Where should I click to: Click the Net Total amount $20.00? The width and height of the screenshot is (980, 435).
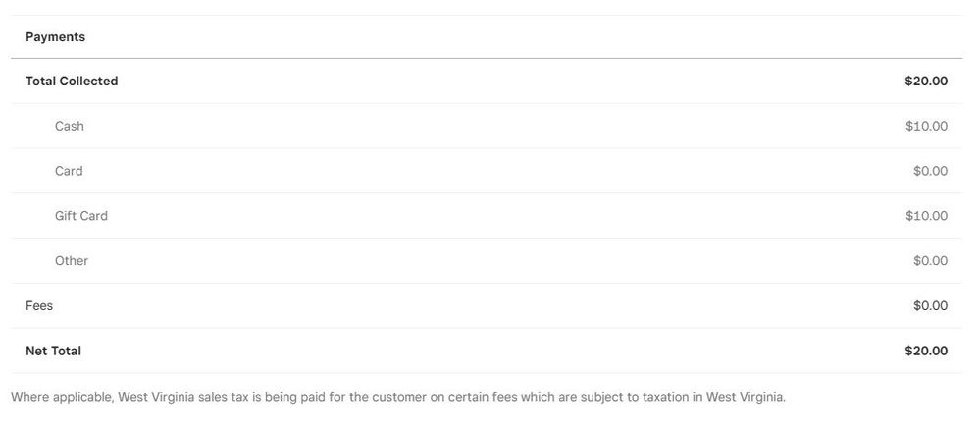click(925, 352)
